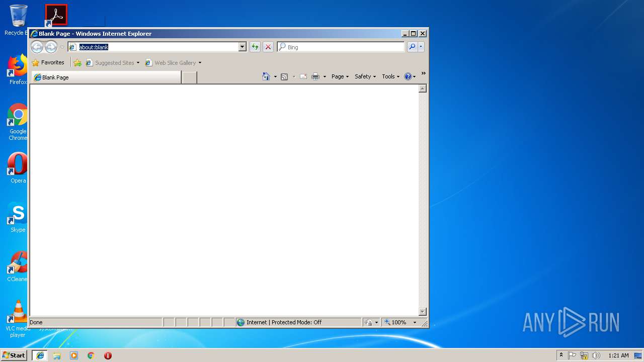Open the Start menu

point(14,355)
